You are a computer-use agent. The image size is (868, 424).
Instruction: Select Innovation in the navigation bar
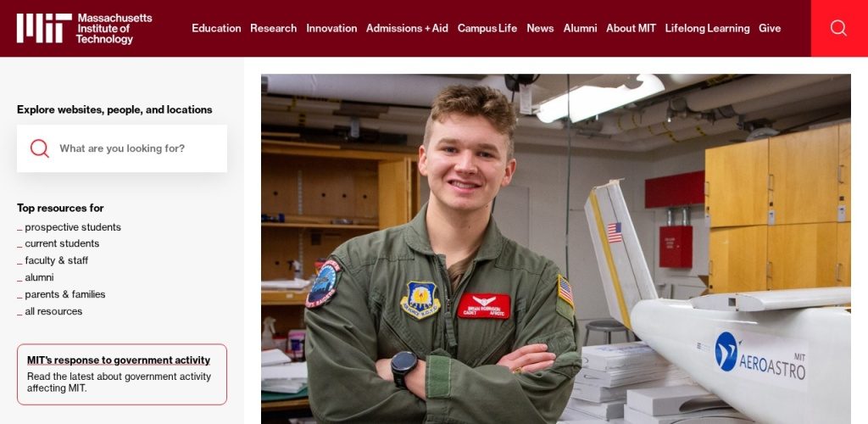click(x=331, y=28)
